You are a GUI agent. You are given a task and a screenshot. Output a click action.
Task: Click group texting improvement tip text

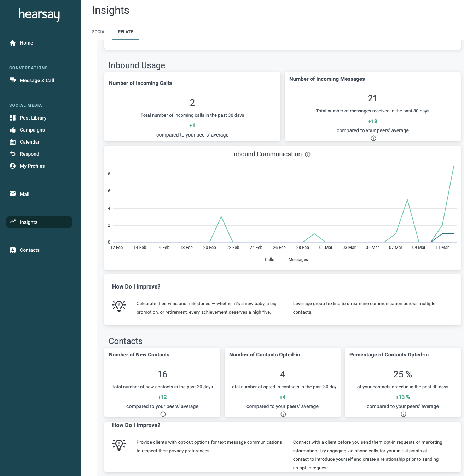point(364,308)
